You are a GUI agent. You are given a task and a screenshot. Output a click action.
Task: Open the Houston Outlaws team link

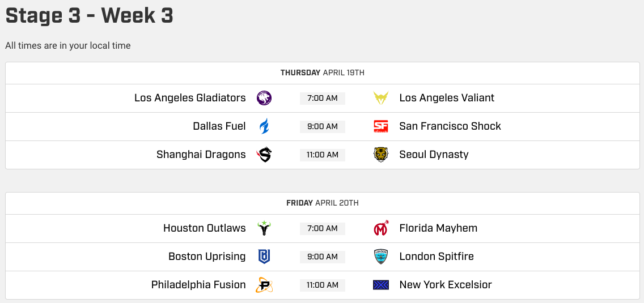click(205, 228)
